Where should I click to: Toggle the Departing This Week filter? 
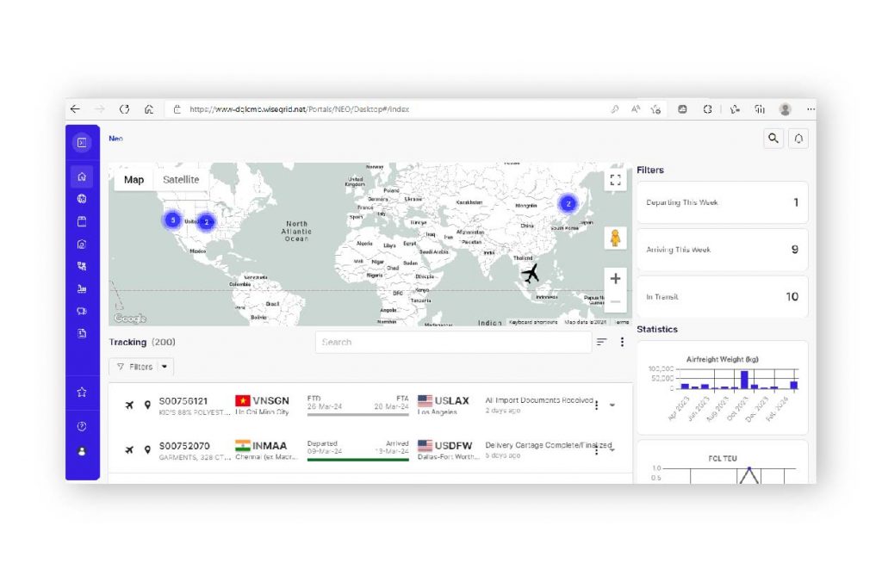(722, 203)
